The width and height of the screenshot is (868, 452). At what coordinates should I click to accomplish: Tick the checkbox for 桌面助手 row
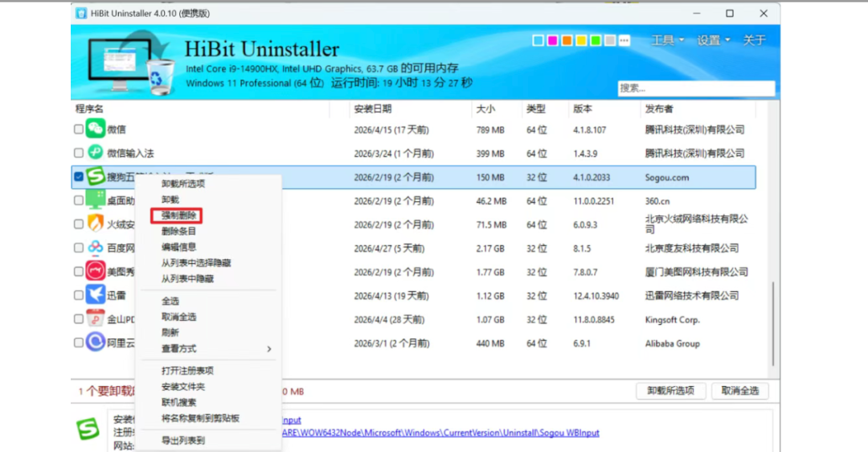79,200
